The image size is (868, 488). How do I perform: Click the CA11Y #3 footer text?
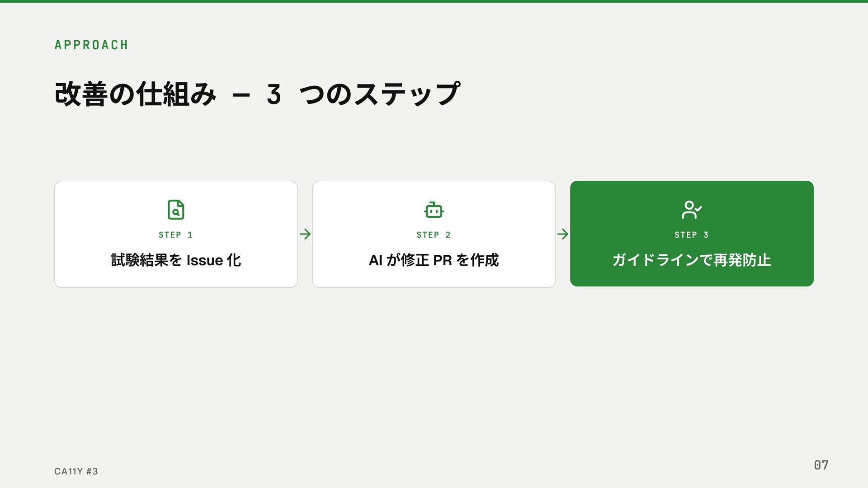[x=76, y=471]
